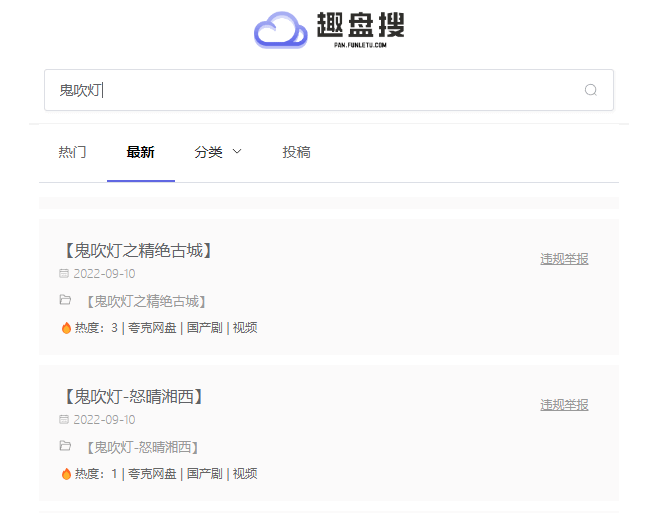
Task: Click folder icon next to 【鬼吹灯之精绝古城】
Action: (65, 300)
